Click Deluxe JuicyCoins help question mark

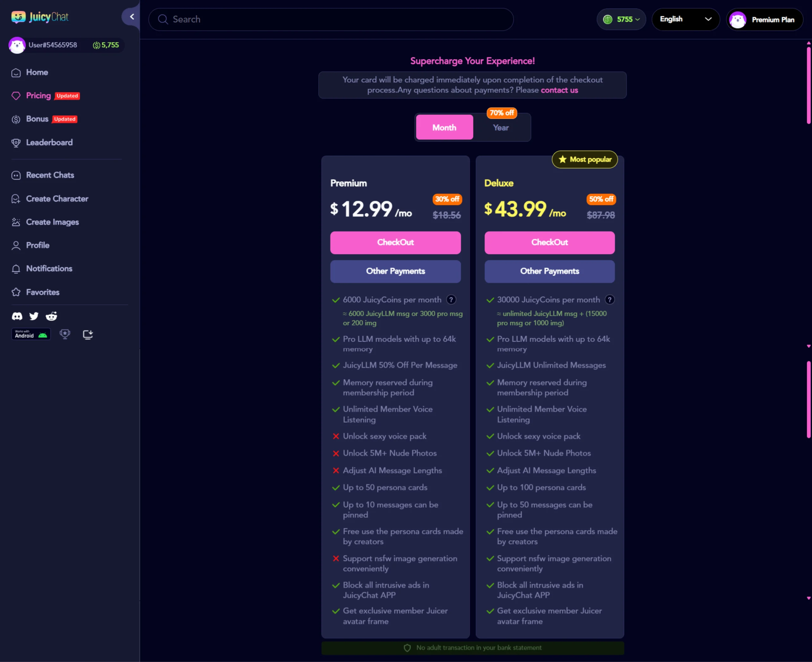[x=609, y=300]
